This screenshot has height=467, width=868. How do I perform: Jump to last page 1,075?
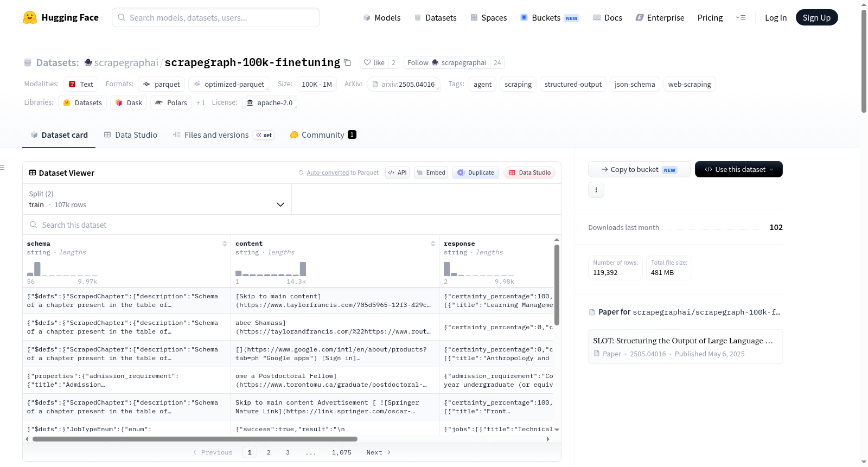coord(342,452)
